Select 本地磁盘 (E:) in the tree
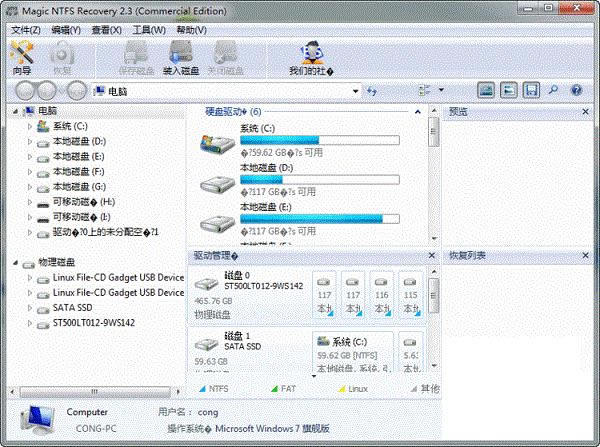The width and height of the screenshot is (600, 447). pyautogui.click(x=78, y=157)
